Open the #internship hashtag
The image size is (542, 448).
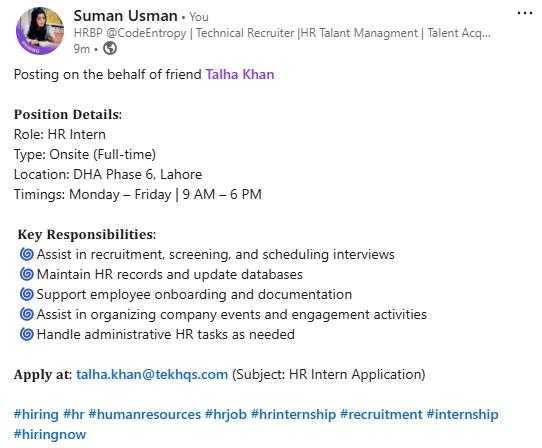point(462,414)
